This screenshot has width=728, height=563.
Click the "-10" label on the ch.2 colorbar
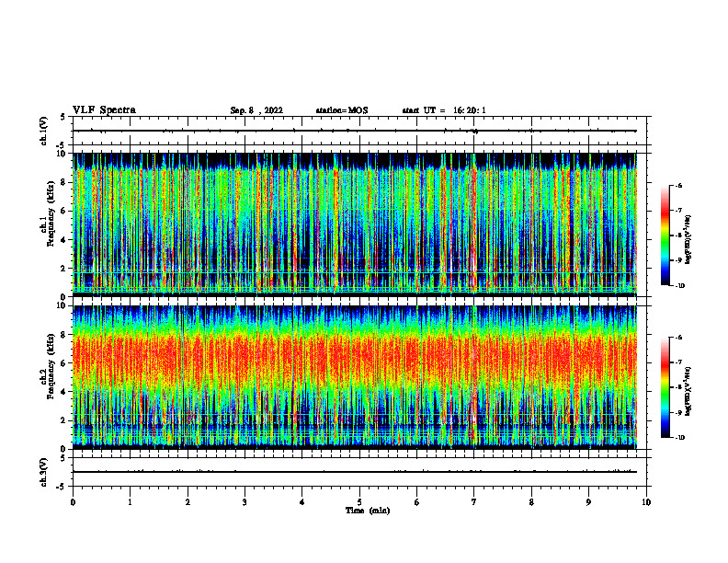tap(679, 438)
